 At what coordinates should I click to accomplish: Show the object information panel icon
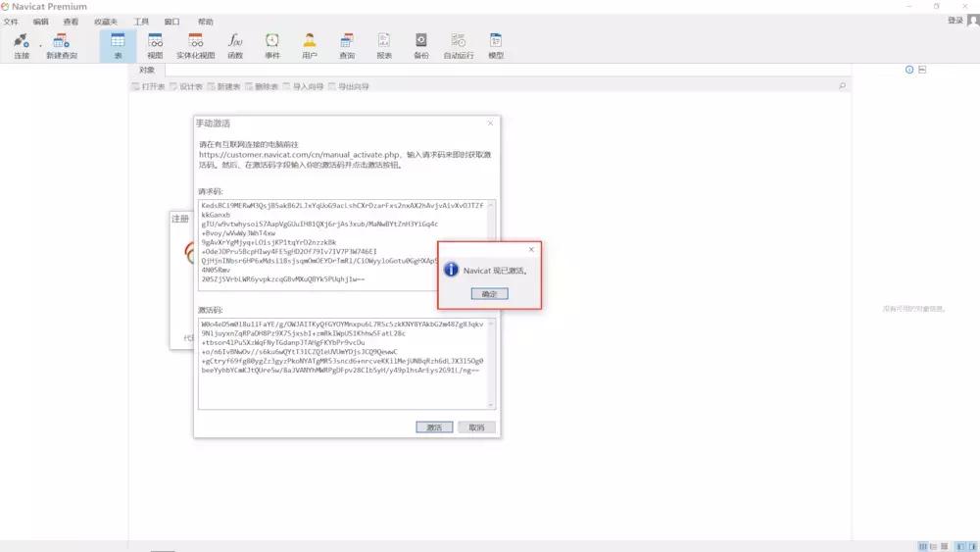909,70
